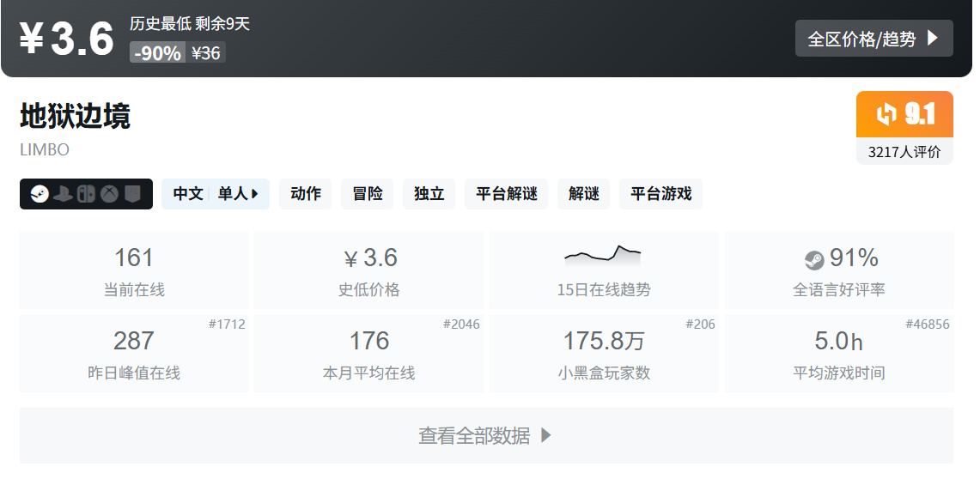The image size is (980, 485).
Task: Open 查看全部数据 to view all data
Action: pyautogui.click(x=486, y=435)
